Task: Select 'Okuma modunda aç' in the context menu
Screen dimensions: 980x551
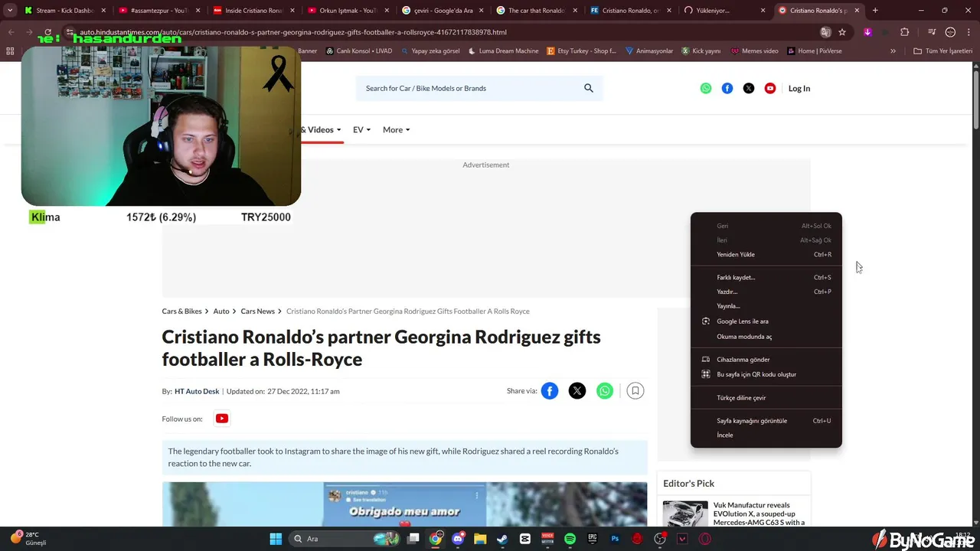Action: [766, 337]
